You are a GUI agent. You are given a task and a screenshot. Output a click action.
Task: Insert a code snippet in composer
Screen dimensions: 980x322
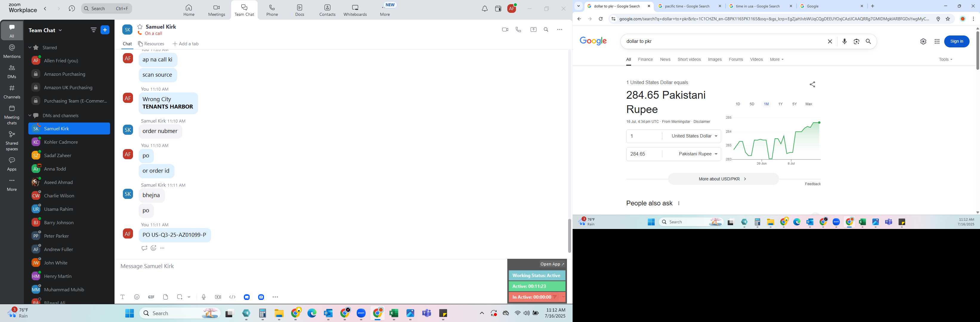tap(232, 297)
